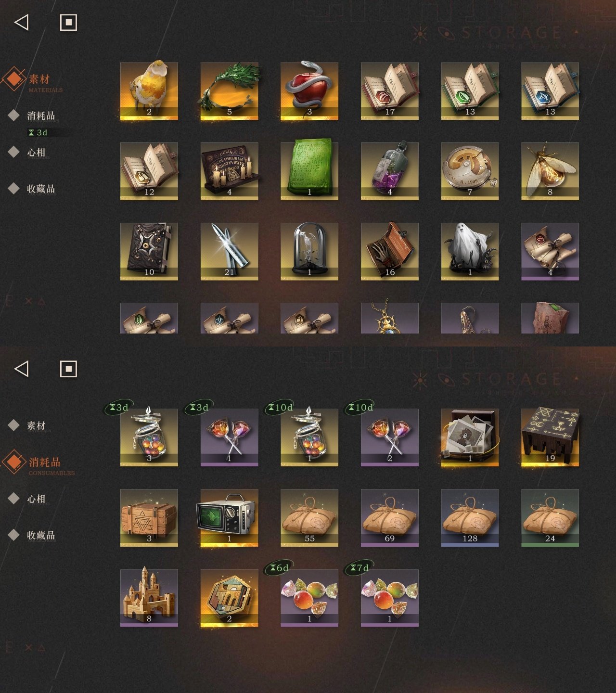Tap the lower square home button

click(x=68, y=369)
